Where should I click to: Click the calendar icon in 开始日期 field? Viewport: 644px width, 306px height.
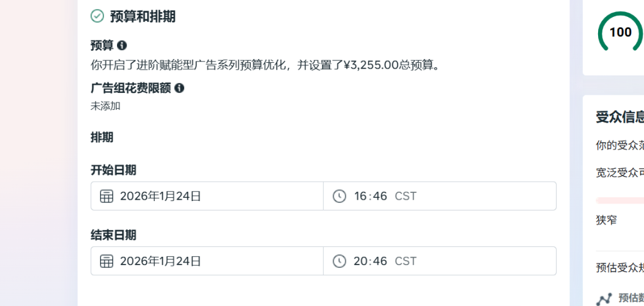point(107,196)
